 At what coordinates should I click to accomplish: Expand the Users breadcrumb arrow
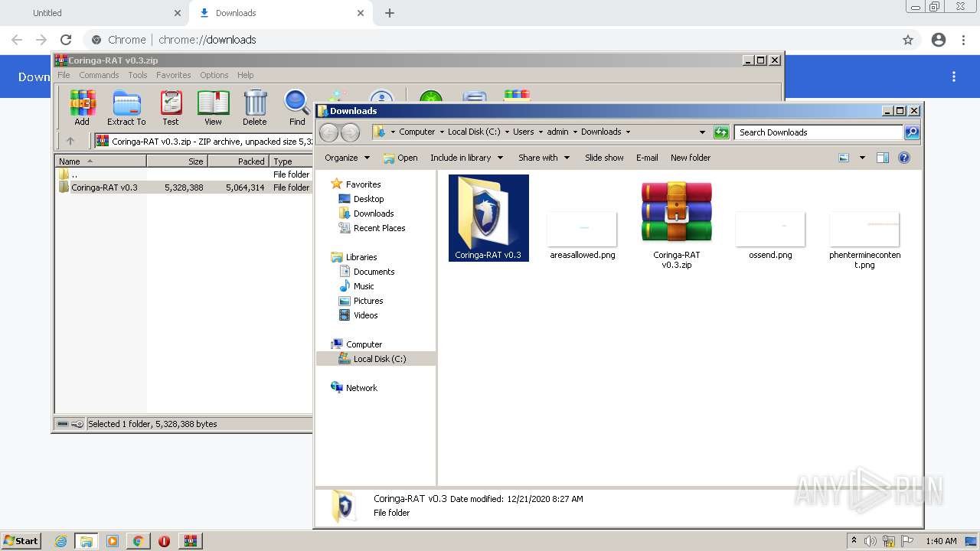coord(541,132)
